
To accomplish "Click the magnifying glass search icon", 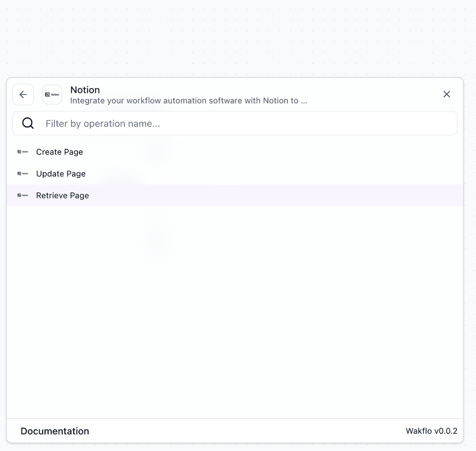I will (28, 123).
